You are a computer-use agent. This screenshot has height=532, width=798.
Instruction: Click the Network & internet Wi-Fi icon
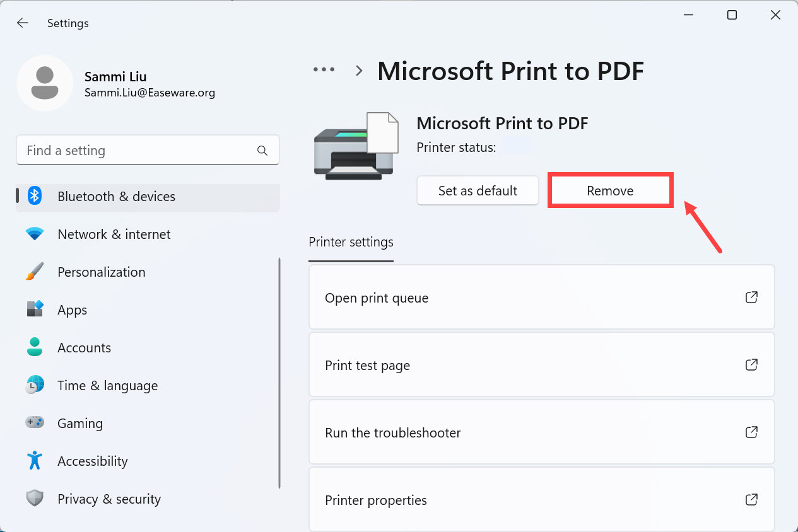pyautogui.click(x=35, y=234)
